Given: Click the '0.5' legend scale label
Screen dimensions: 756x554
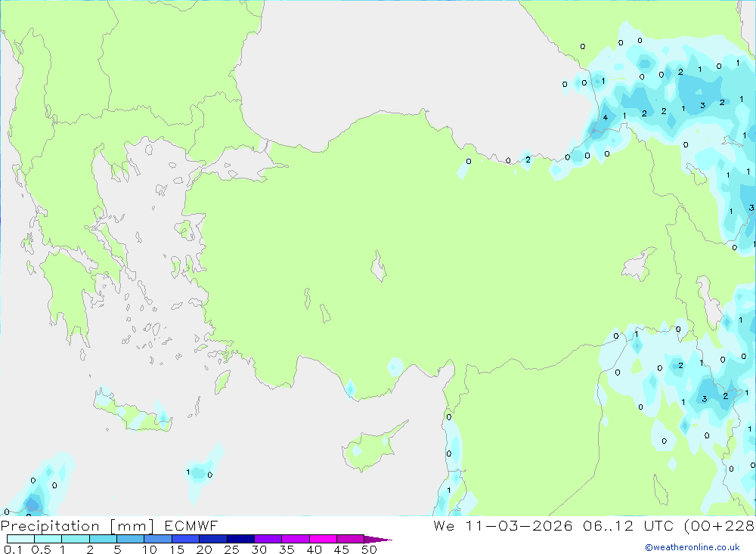Looking at the screenshot, I should click(x=41, y=549).
